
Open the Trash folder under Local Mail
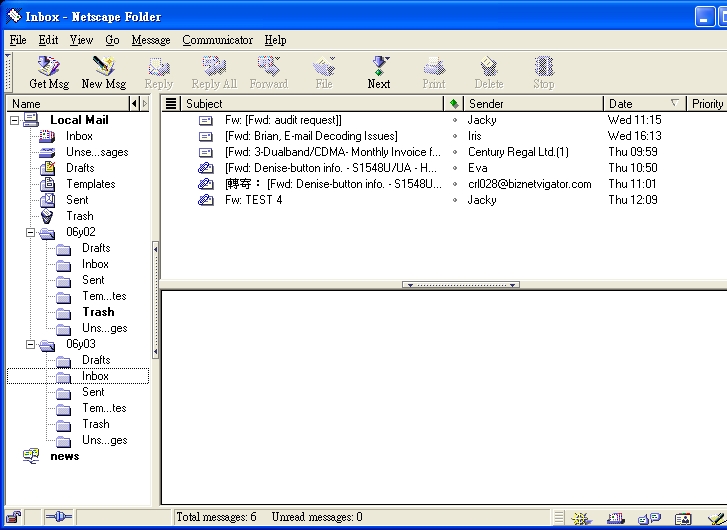click(79, 216)
